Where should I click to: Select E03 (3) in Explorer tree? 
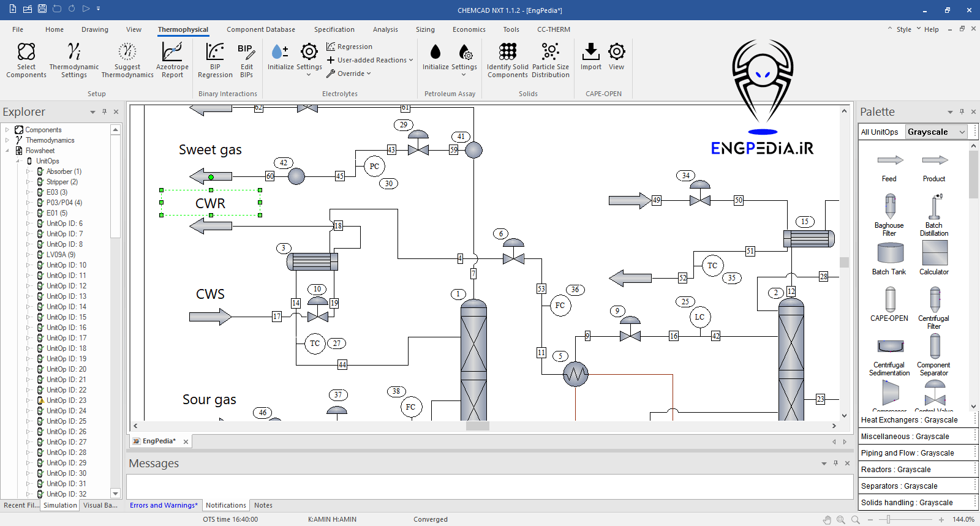coord(57,192)
